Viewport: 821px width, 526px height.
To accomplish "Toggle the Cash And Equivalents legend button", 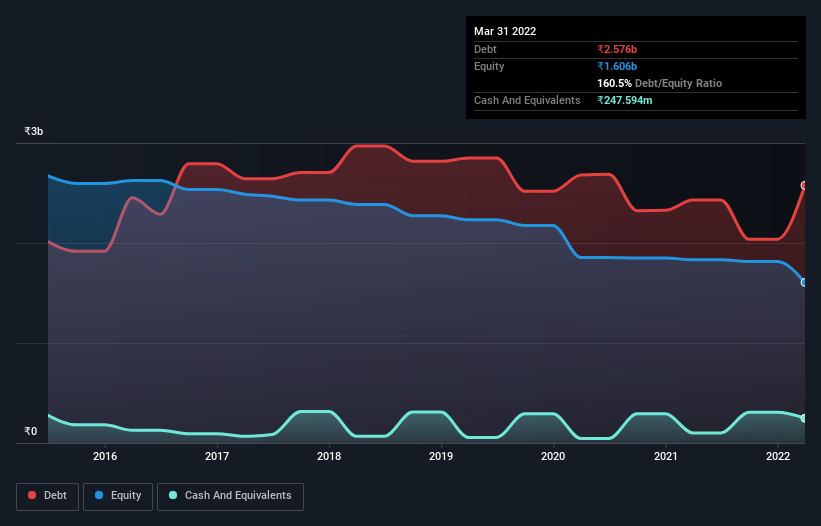I will (x=230, y=496).
